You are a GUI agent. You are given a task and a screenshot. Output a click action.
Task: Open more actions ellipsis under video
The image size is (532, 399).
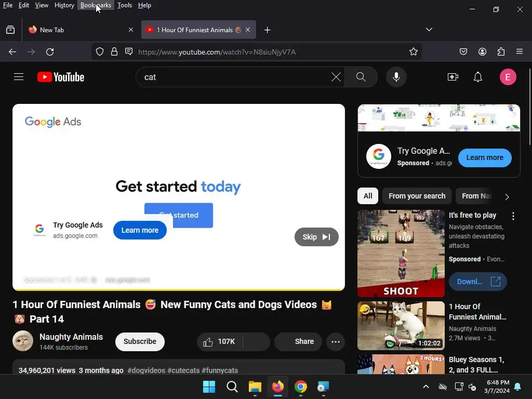click(x=336, y=342)
